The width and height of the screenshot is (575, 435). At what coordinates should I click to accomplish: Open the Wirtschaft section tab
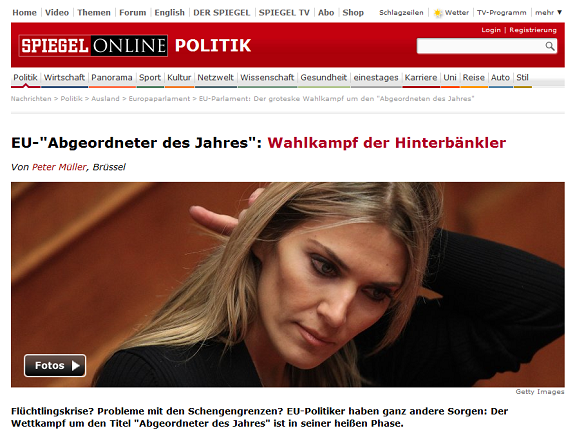tap(64, 78)
